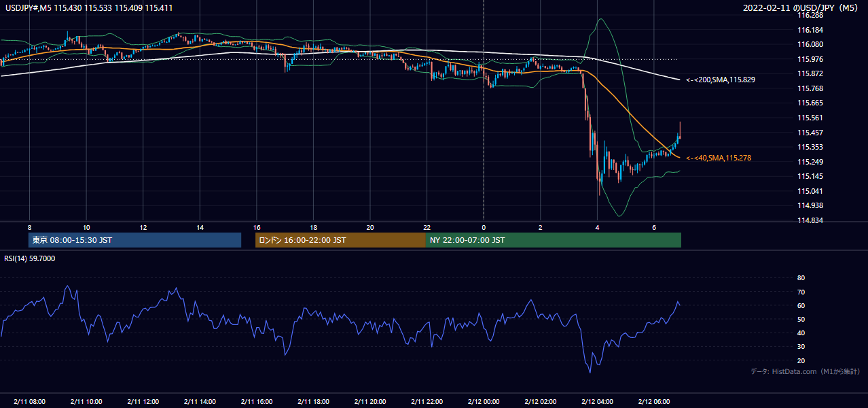Click the 115.561 price axis label
The width and height of the screenshot is (868, 408).
[810, 118]
